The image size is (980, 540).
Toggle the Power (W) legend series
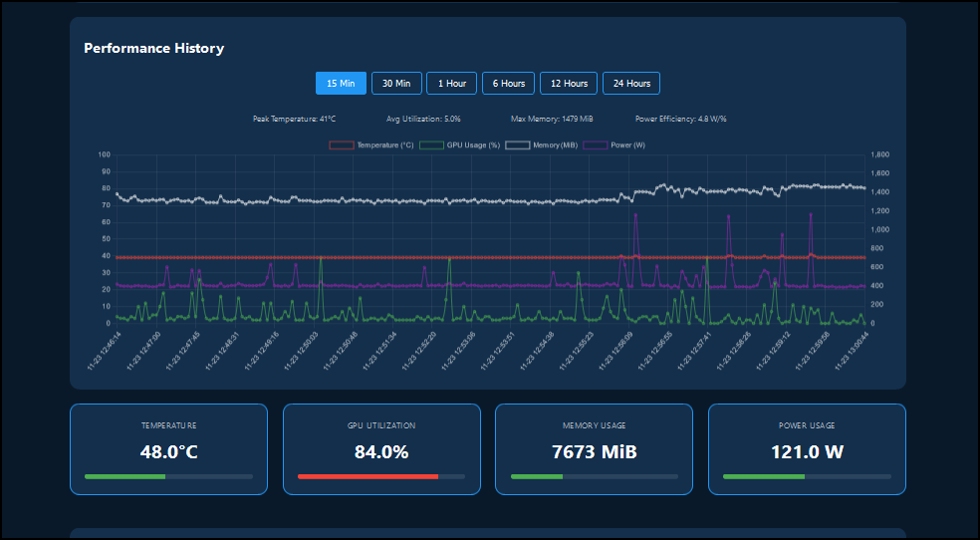(x=613, y=145)
